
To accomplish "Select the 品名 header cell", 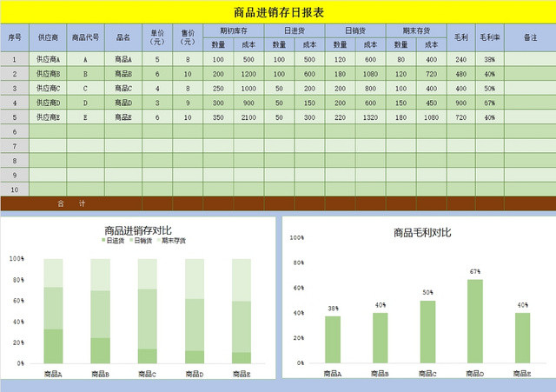I will [x=123, y=37].
